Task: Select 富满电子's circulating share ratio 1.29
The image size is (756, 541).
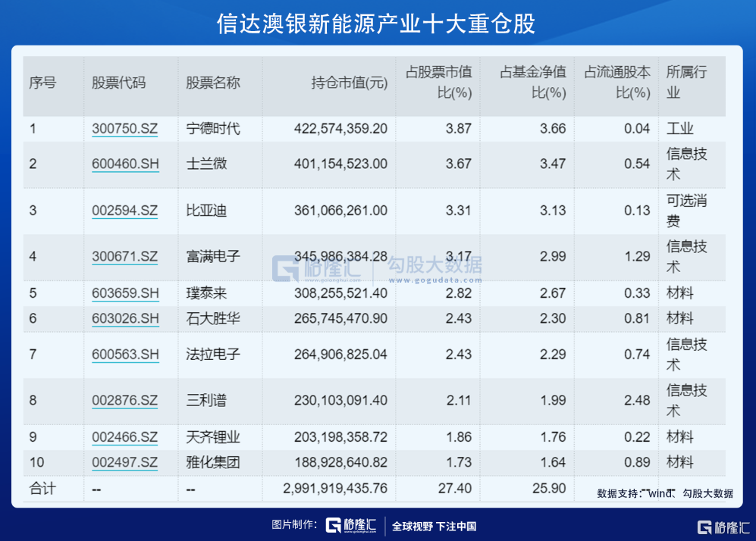Action: (638, 256)
